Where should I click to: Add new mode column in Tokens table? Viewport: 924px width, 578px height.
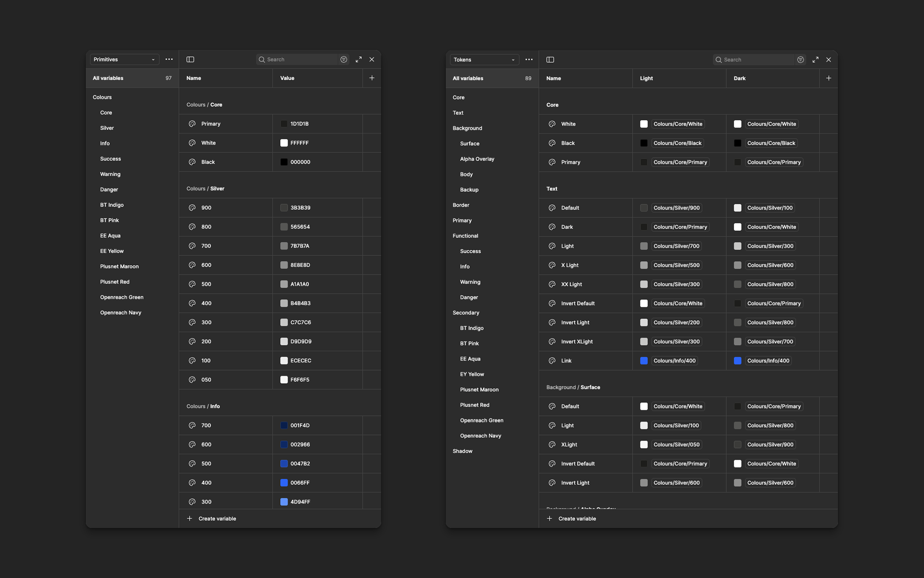point(829,78)
